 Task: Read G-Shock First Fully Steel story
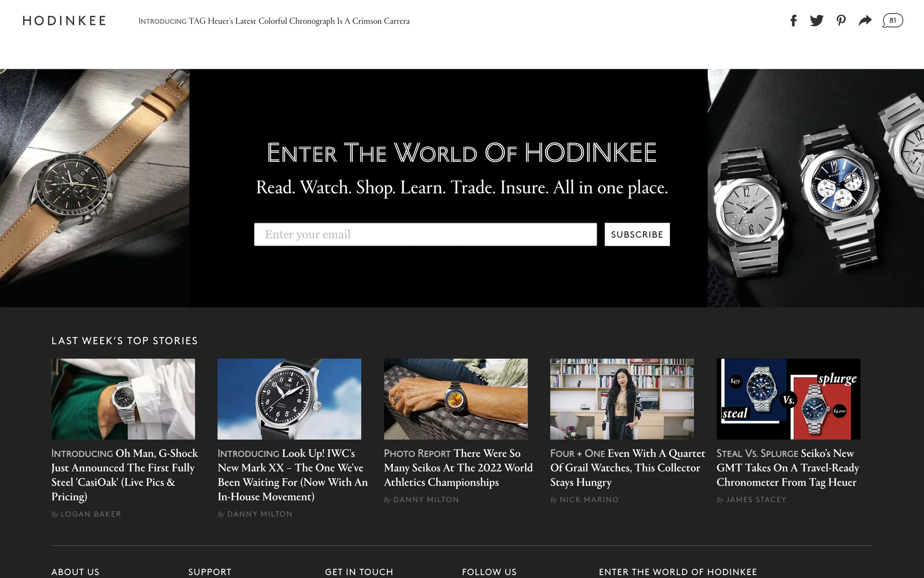coord(125,475)
